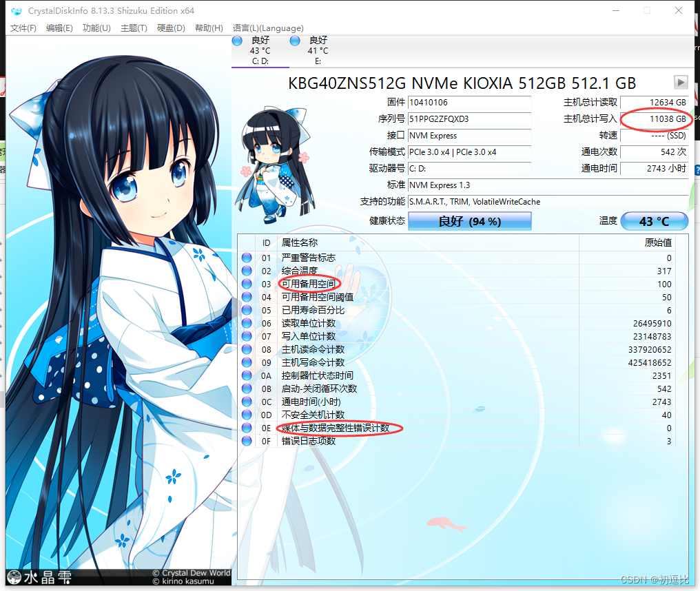
Task: Click status orb for 0D 不安全关机计数
Action: pos(247,415)
